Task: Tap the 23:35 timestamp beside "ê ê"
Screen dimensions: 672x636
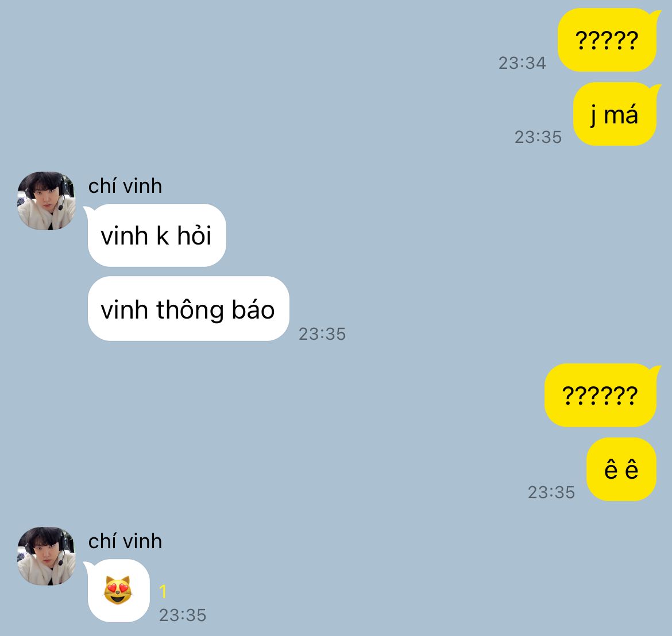Action: [551, 492]
